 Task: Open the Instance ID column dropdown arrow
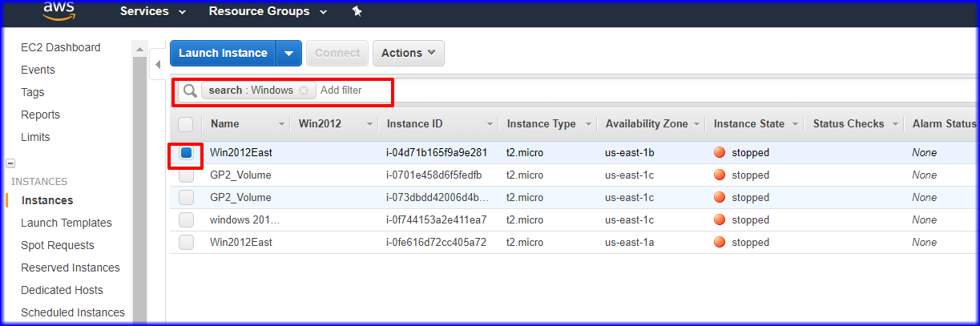point(490,124)
